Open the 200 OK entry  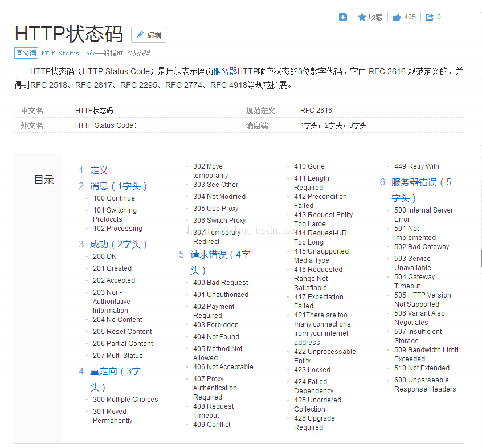click(x=104, y=256)
